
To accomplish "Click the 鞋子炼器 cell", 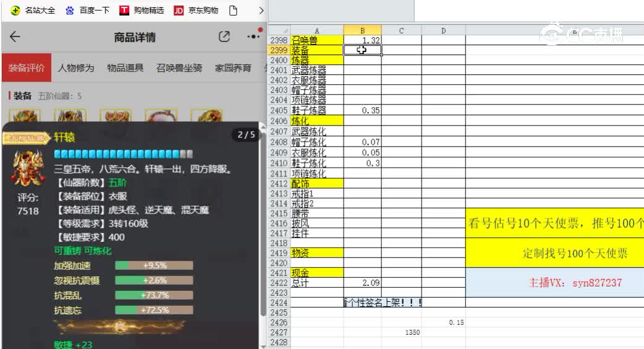I will [x=316, y=110].
